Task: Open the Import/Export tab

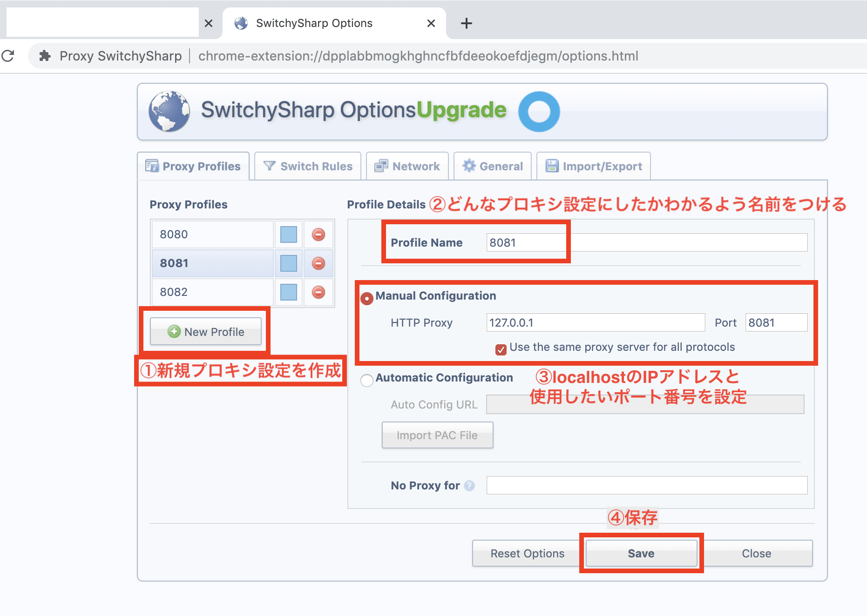Action: pos(593,166)
